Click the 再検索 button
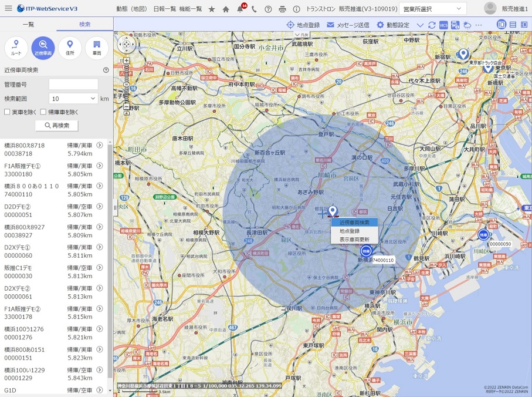Image resolution: width=532 pixels, height=397 pixels. [x=57, y=126]
